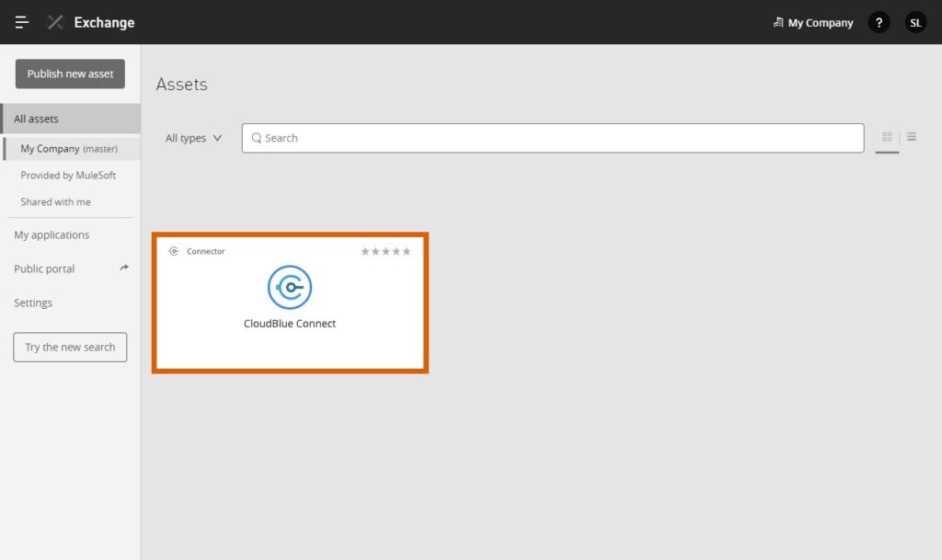Image resolution: width=942 pixels, height=560 pixels.
Task: Click the MuleSoft Exchange logo icon
Action: 55,22
